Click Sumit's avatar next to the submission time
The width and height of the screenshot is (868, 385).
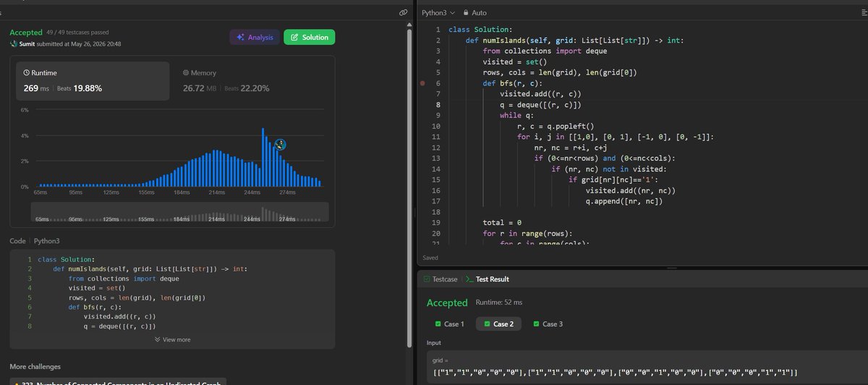[14, 43]
